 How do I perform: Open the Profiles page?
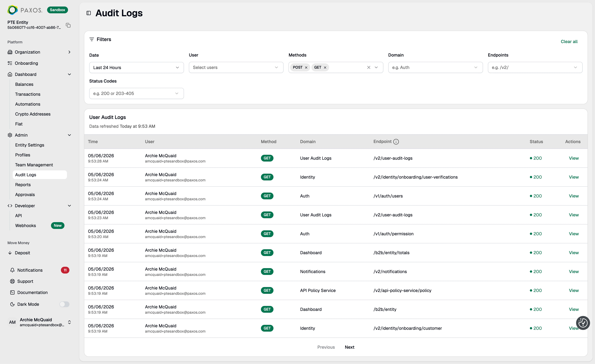pyautogui.click(x=23, y=155)
